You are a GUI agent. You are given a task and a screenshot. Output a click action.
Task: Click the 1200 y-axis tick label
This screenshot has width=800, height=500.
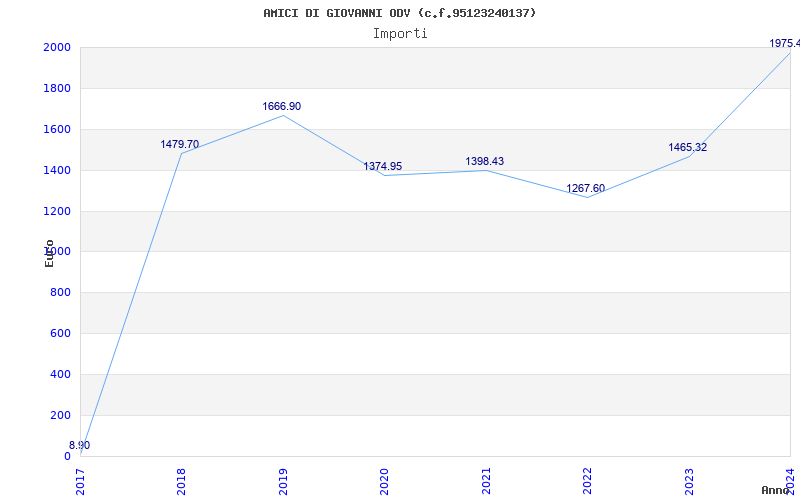pyautogui.click(x=57, y=211)
